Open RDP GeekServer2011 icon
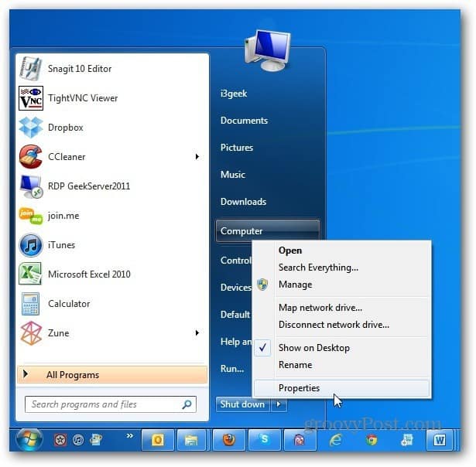 tap(31, 186)
